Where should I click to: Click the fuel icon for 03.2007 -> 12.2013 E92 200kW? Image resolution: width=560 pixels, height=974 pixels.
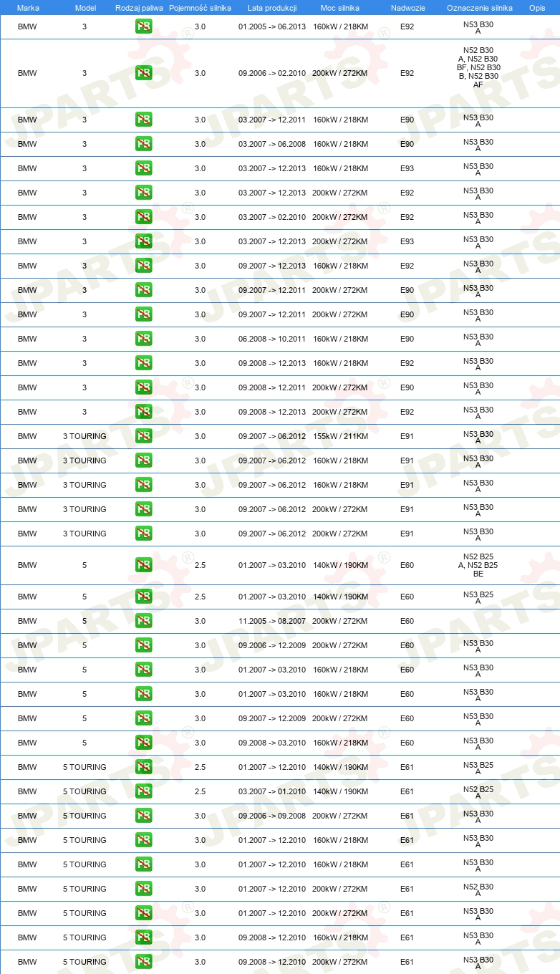click(143, 193)
